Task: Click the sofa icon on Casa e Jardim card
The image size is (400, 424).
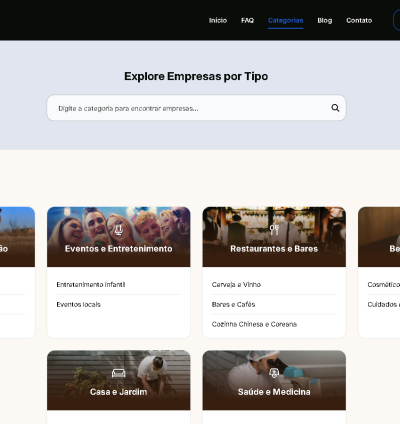Action: 118,373
